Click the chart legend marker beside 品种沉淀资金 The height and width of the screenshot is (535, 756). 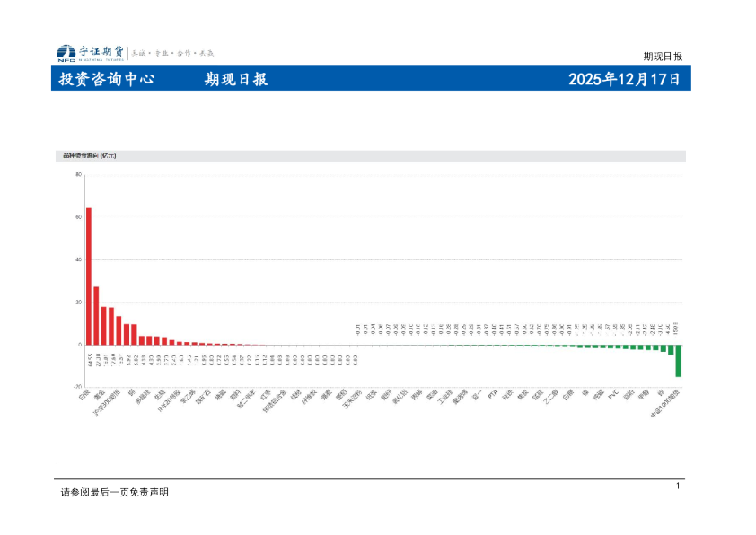(60, 154)
